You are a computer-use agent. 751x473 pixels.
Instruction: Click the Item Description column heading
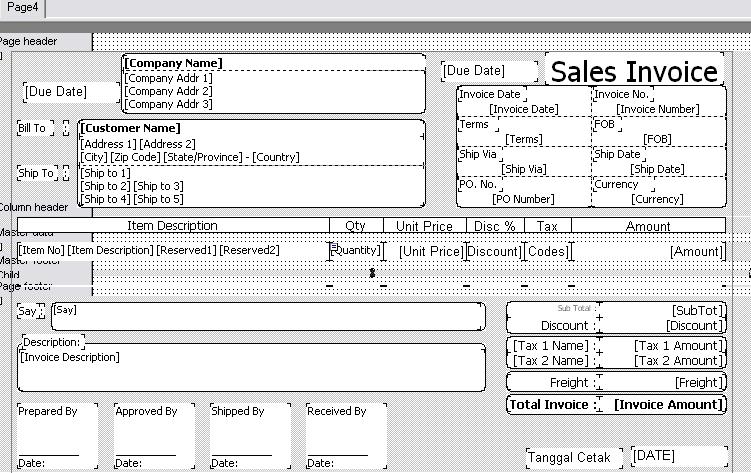[x=172, y=226]
